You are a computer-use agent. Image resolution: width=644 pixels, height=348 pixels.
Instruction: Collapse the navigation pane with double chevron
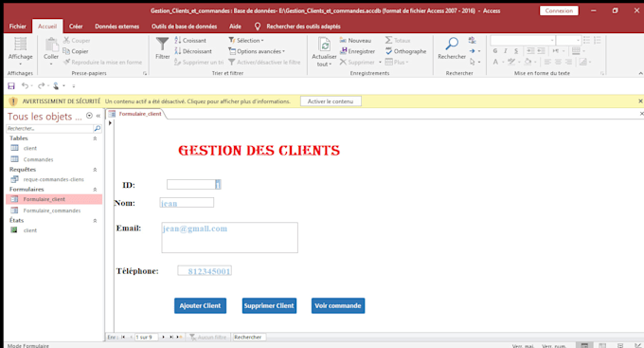tap(98, 116)
